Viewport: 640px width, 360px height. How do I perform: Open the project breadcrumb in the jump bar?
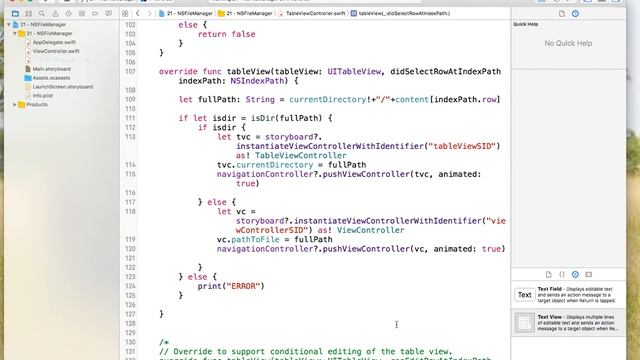186,13
